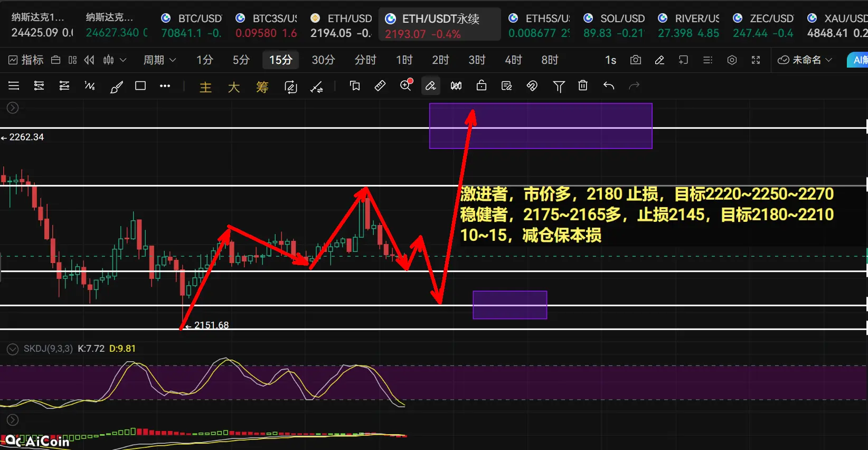Viewport: 868px width, 450px height.
Task: Select the segment lines drawing tool
Action: 64,86
